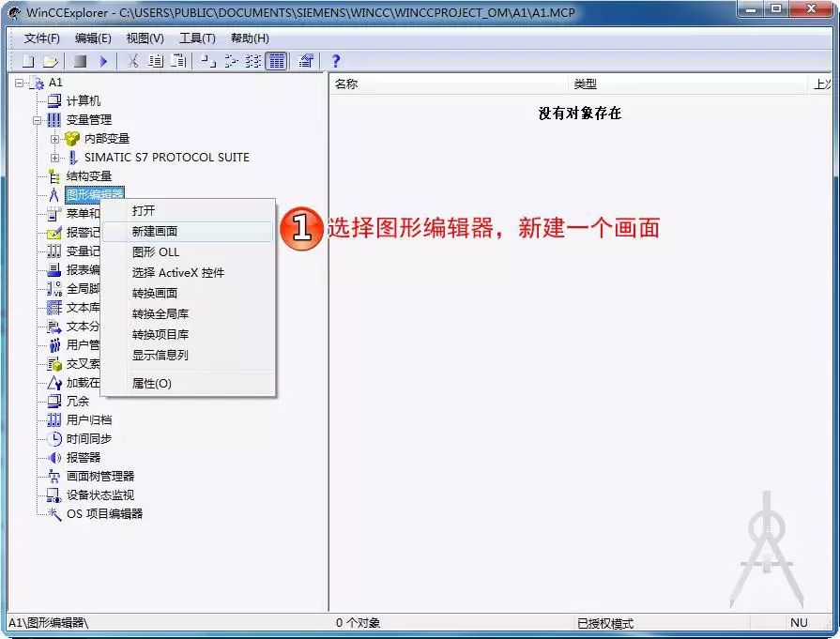This screenshot has width=840, height=639.
Task: Click the 计算机 computer icon in tree
Action: [x=54, y=100]
